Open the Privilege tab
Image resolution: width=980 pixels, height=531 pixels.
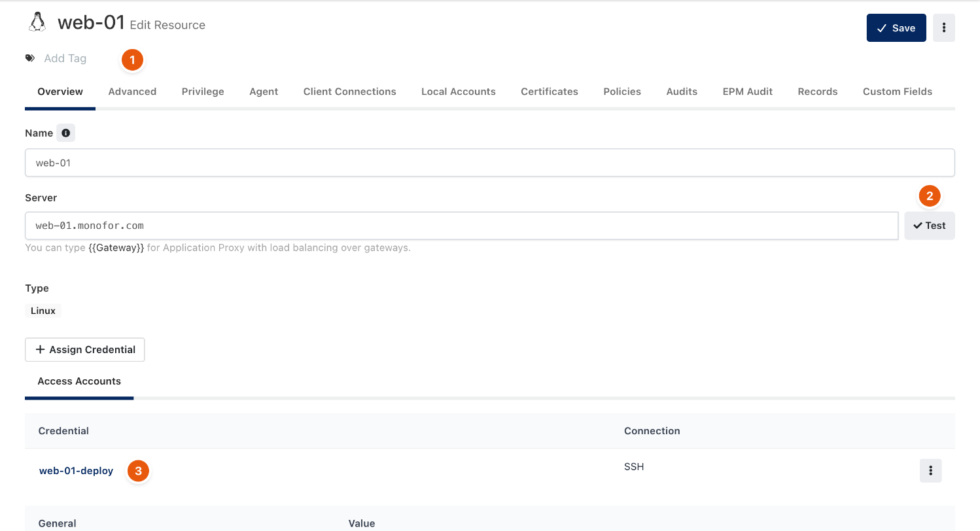point(203,92)
